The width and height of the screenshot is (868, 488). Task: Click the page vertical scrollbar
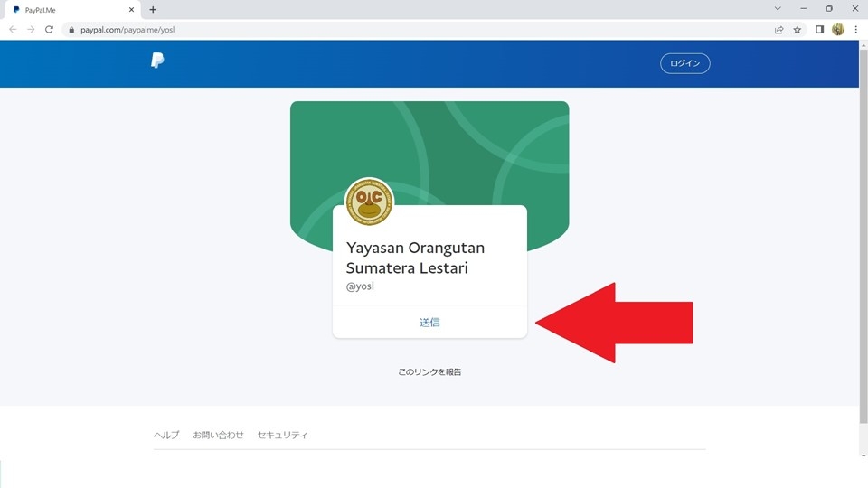tap(863, 237)
